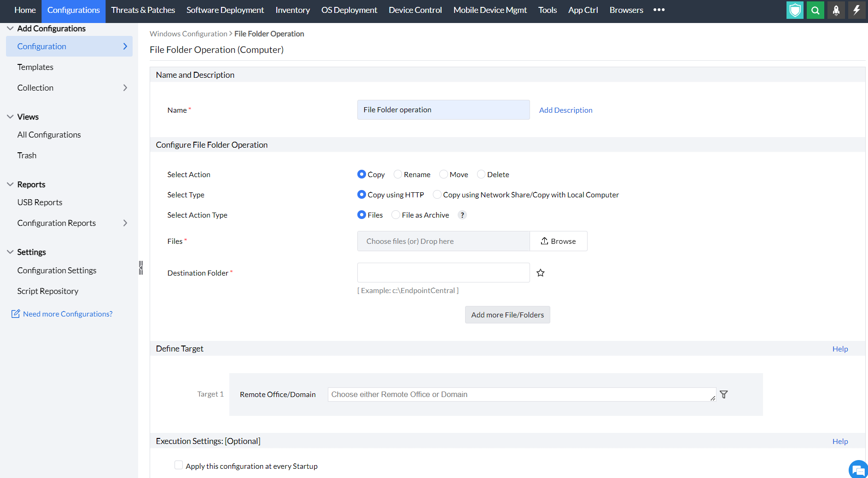Viewport: 868px width, 478px height.
Task: Open the Software Deployment tab
Action: coord(225,10)
